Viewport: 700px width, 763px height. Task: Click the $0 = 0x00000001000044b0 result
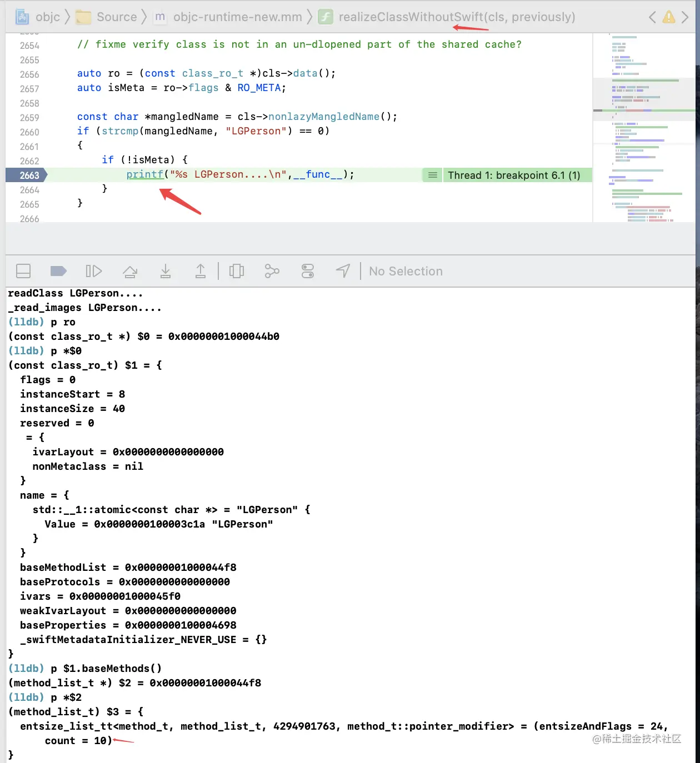(208, 337)
